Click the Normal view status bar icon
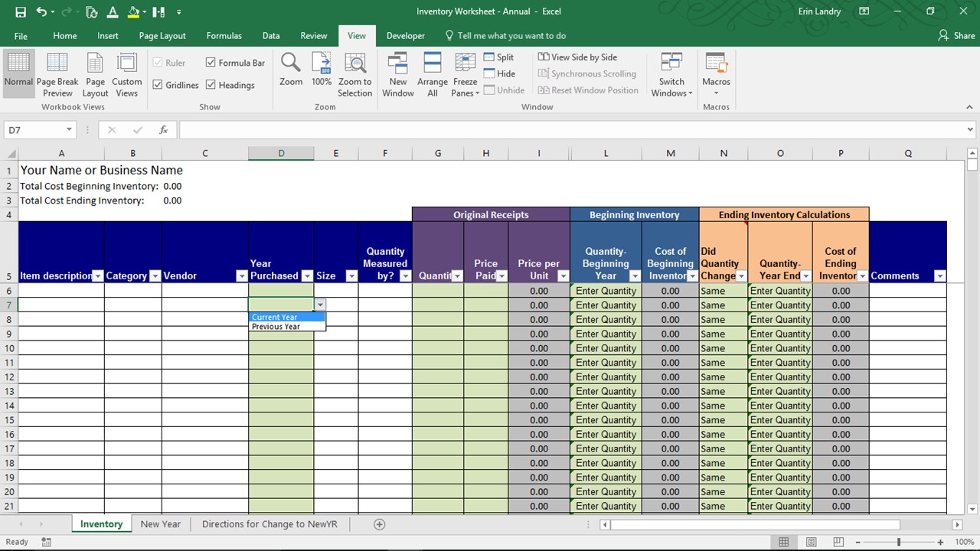Screen dimensions: 980x551 coord(783,542)
